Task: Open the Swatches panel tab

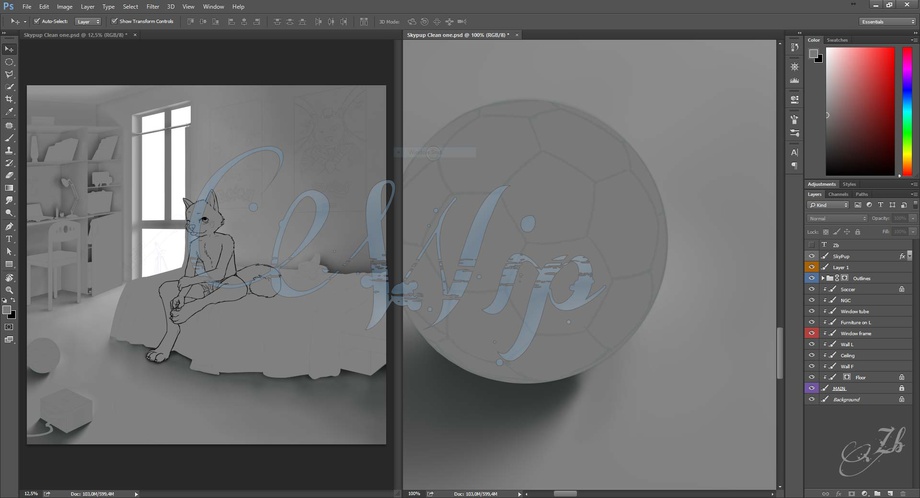Action: click(837, 40)
